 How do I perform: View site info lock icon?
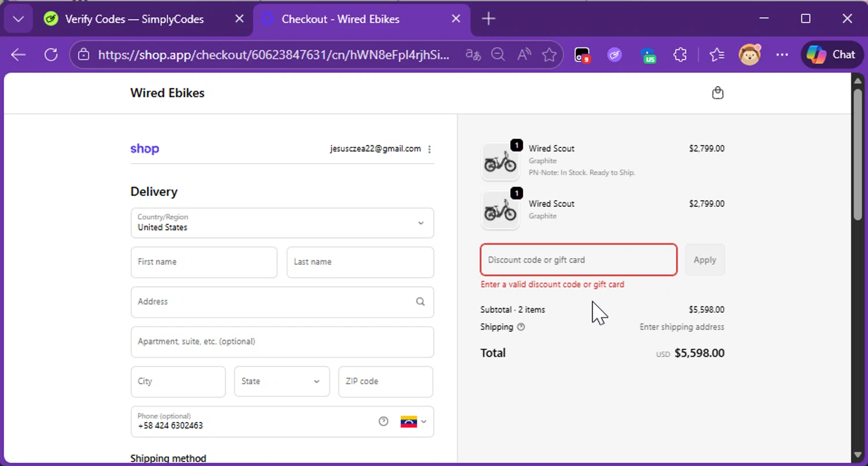84,55
